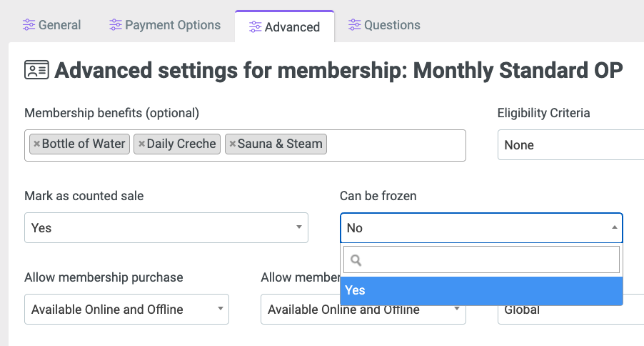Collapse the Can be frozen dropdown

click(x=481, y=227)
